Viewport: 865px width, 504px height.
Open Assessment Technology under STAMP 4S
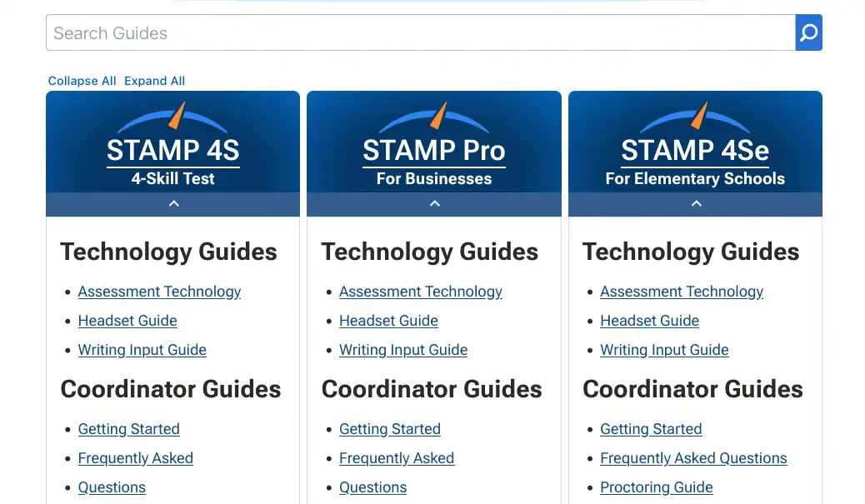click(159, 292)
